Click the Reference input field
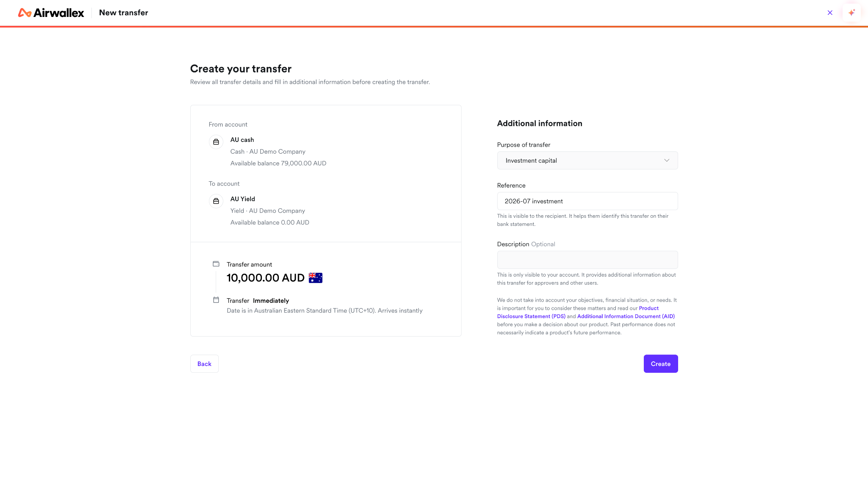The image size is (868, 488). (587, 201)
